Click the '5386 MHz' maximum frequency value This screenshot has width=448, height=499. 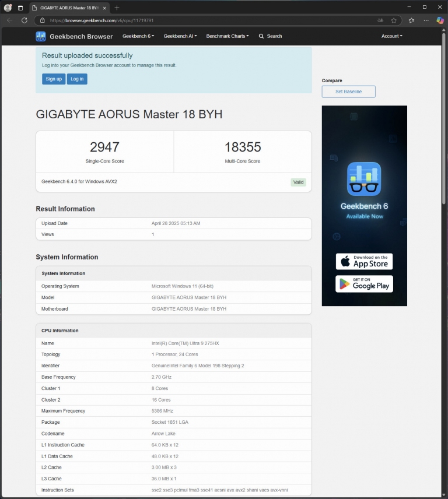pos(162,411)
